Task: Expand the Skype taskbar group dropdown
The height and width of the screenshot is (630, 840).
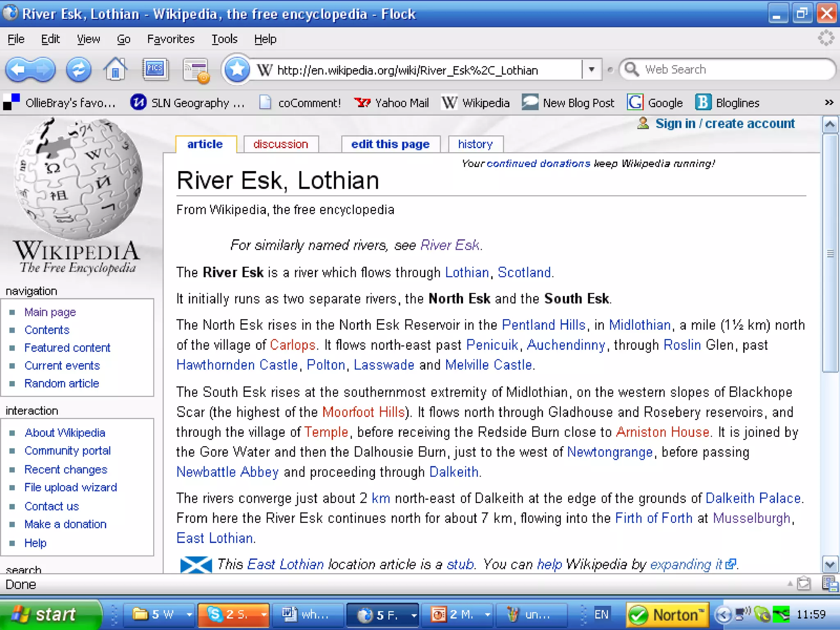Action: click(x=264, y=614)
